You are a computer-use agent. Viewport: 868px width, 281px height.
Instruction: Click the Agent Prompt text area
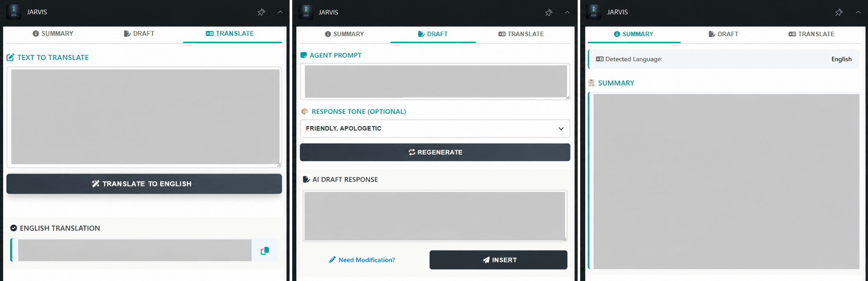point(435,82)
